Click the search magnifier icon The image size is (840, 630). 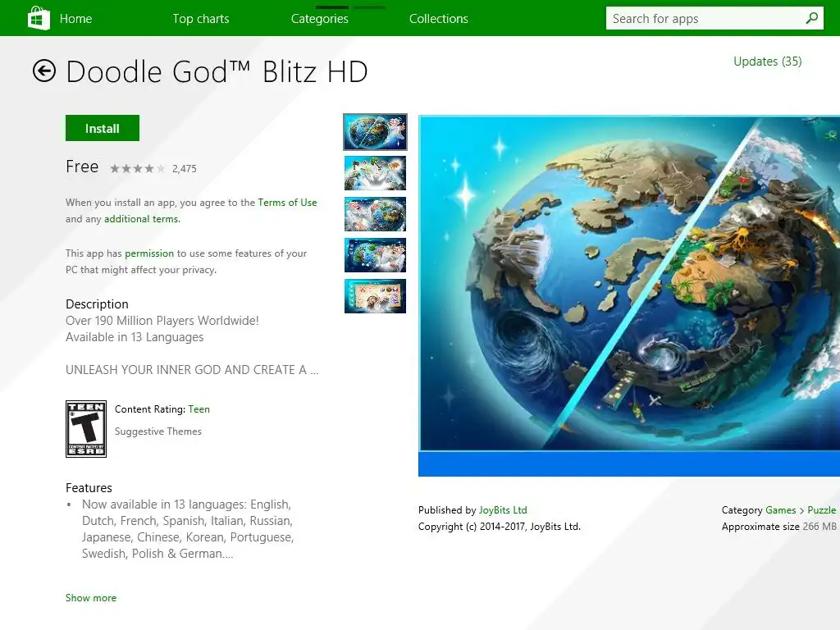811,18
